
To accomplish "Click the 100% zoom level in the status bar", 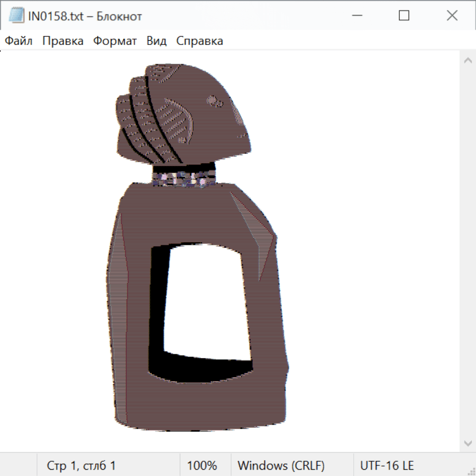I will [202, 465].
